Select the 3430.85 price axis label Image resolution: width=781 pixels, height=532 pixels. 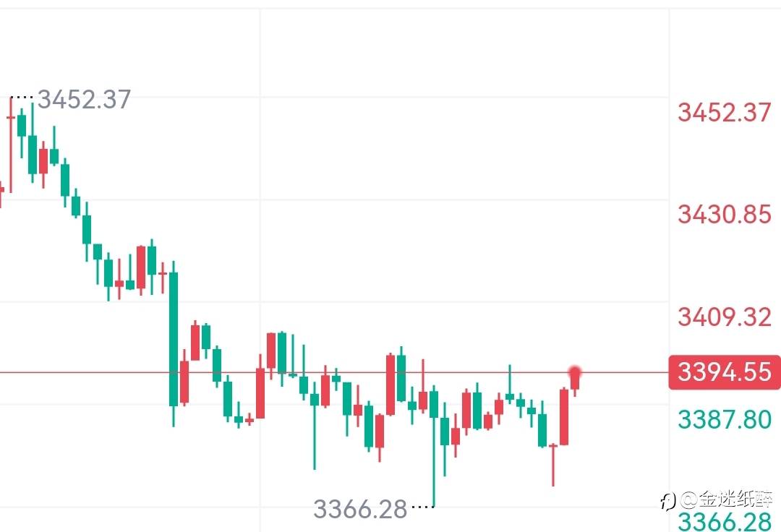(x=724, y=215)
